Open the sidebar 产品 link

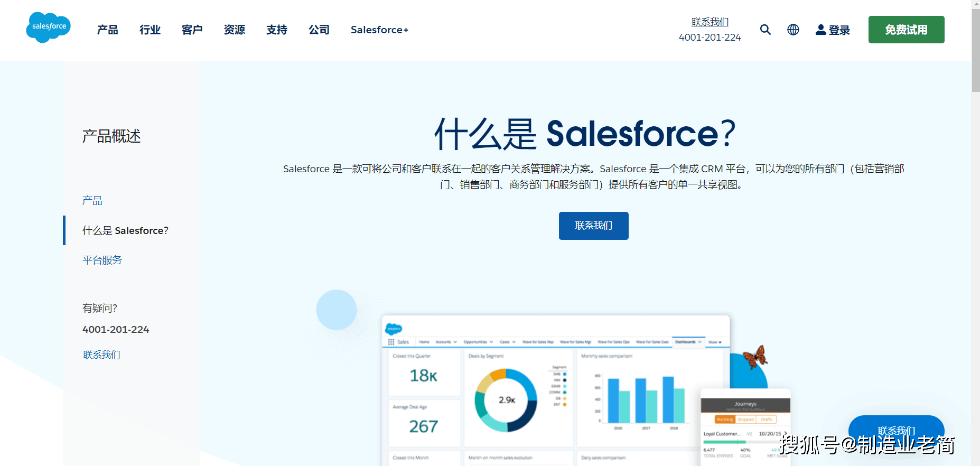[92, 200]
